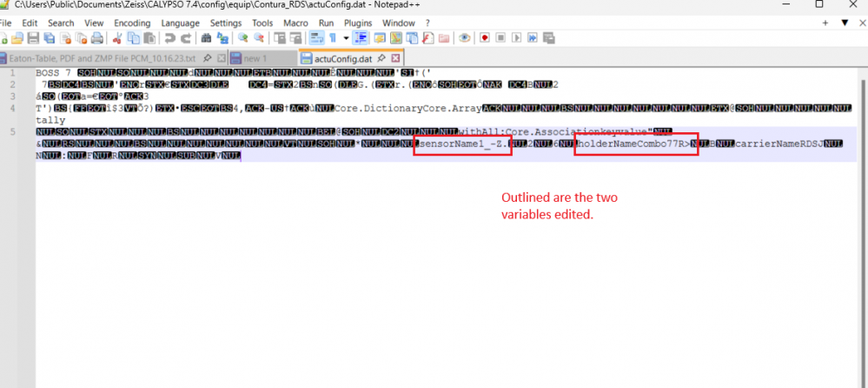Zoom in with the magnifier plus icon

point(243,38)
